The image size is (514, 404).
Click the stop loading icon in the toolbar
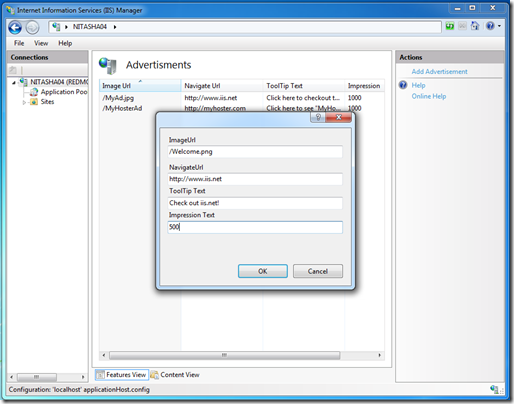(x=462, y=26)
